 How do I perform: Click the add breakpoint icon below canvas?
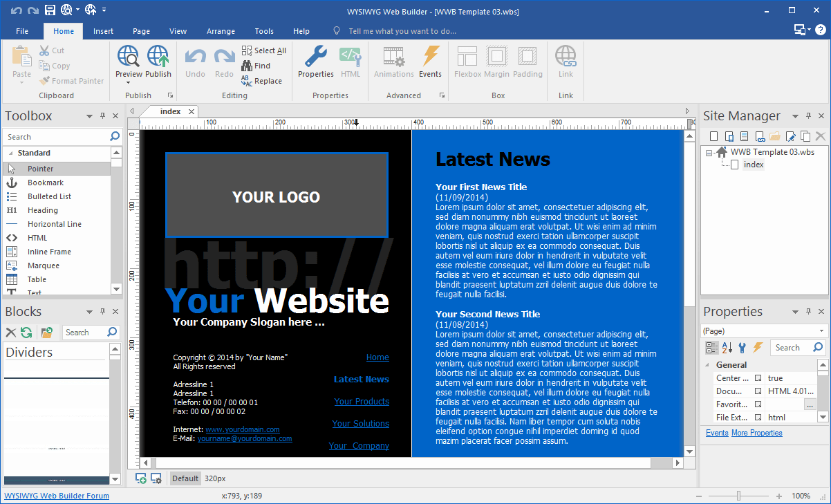pyautogui.click(x=141, y=478)
